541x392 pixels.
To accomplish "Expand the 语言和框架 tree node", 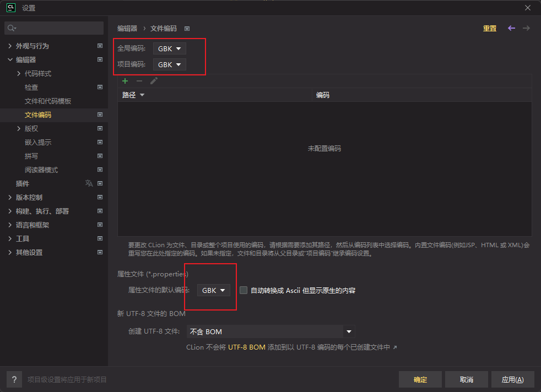I will [x=10, y=225].
